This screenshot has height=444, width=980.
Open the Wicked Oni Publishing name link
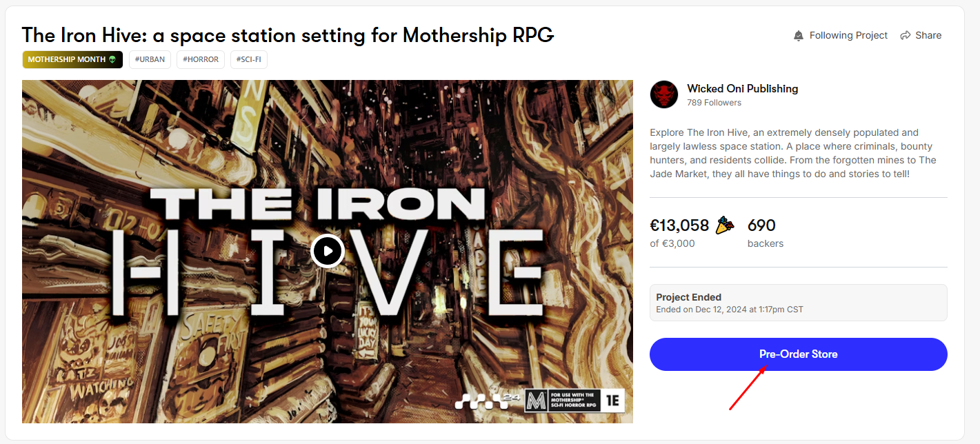[742, 89]
